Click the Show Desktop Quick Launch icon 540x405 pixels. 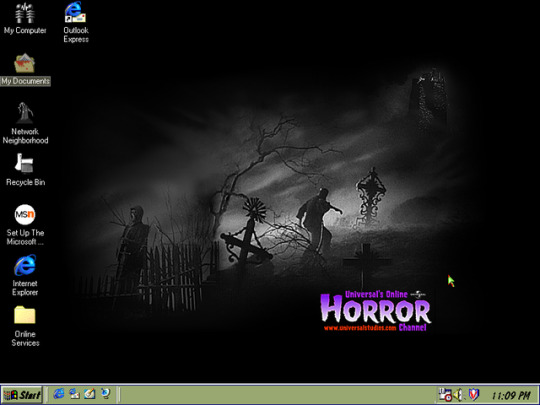point(90,394)
